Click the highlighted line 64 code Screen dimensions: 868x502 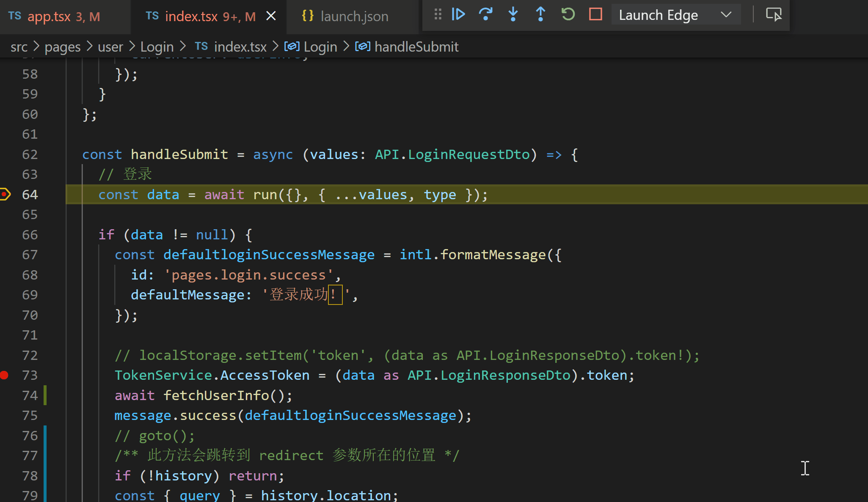point(292,194)
